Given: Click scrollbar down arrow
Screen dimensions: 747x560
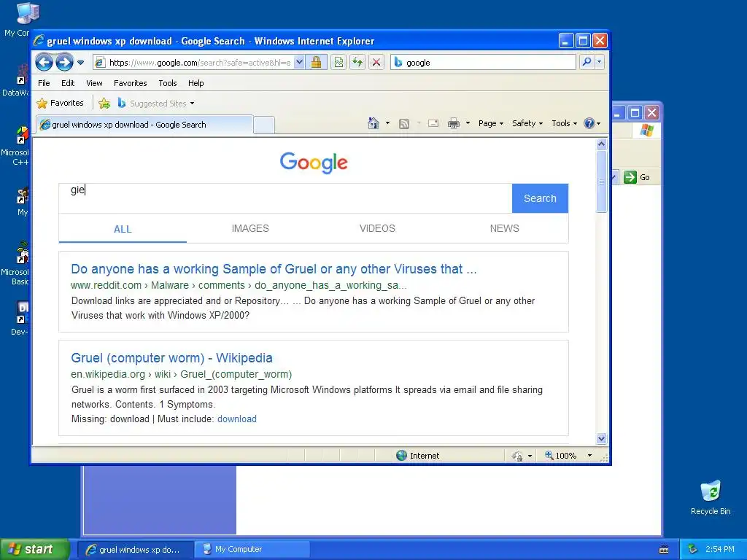Looking at the screenshot, I should [601, 438].
